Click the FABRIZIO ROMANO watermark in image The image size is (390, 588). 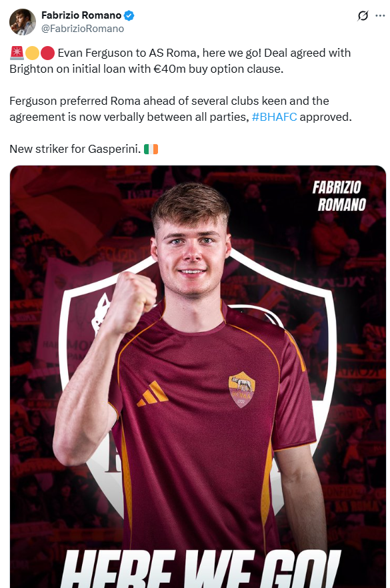point(339,196)
